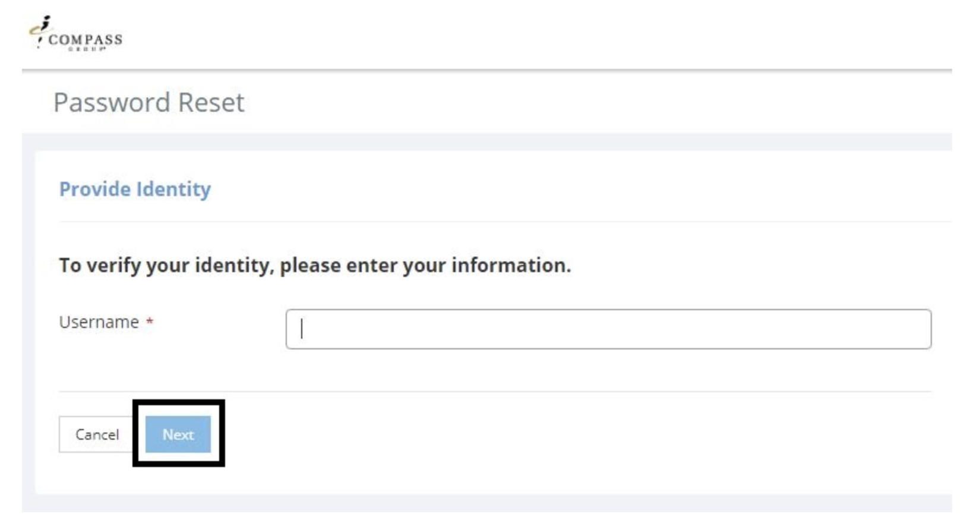Image resolution: width=980 pixels, height=530 pixels.
Task: Click the word Reset in the page title
Action: point(211,102)
